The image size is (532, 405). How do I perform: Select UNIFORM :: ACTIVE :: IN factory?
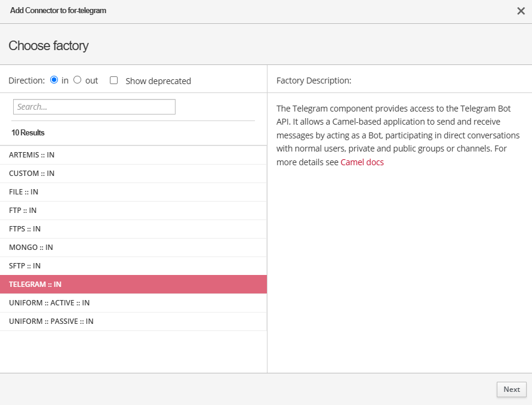[50, 303]
